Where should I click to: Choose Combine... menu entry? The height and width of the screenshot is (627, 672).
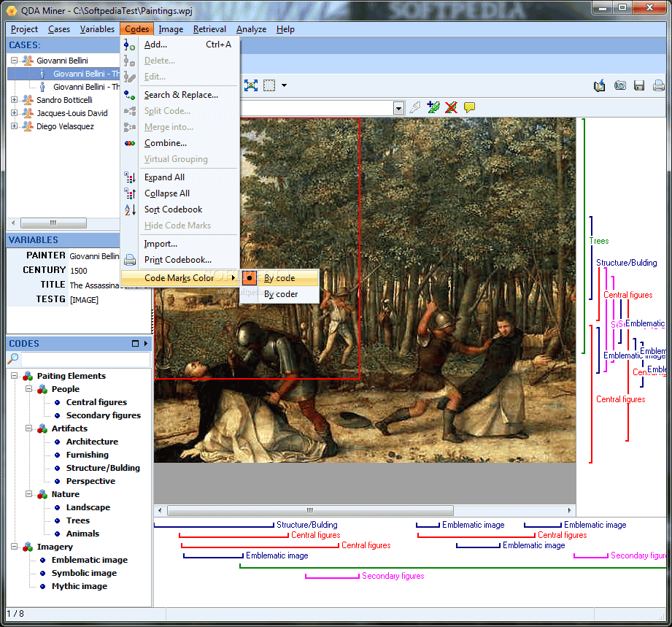point(180,143)
